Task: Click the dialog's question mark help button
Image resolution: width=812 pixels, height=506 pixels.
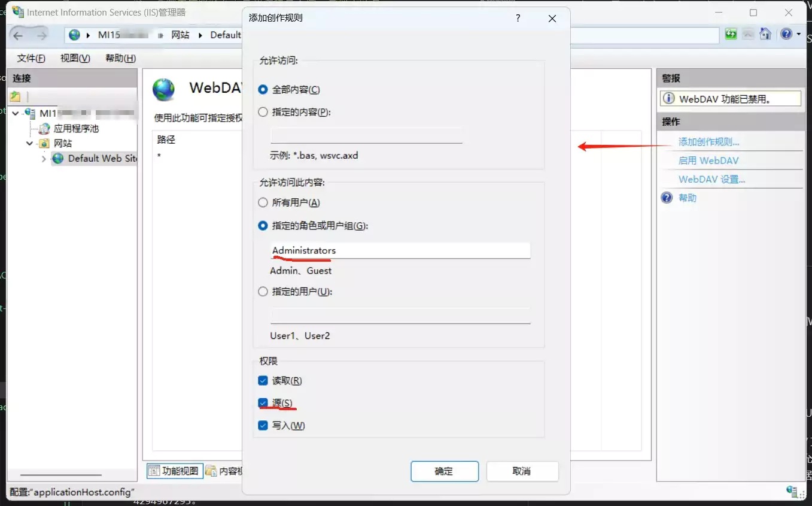Action: click(518, 18)
